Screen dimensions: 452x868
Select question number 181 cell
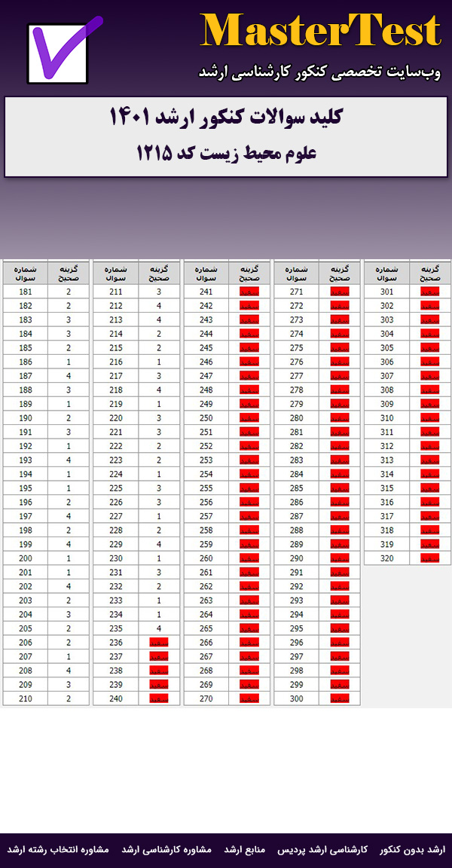tap(26, 292)
